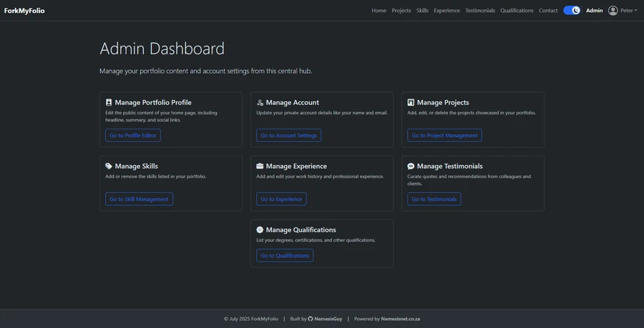Click the ForkMyFolio brand logo
644x328 pixels.
[24, 11]
